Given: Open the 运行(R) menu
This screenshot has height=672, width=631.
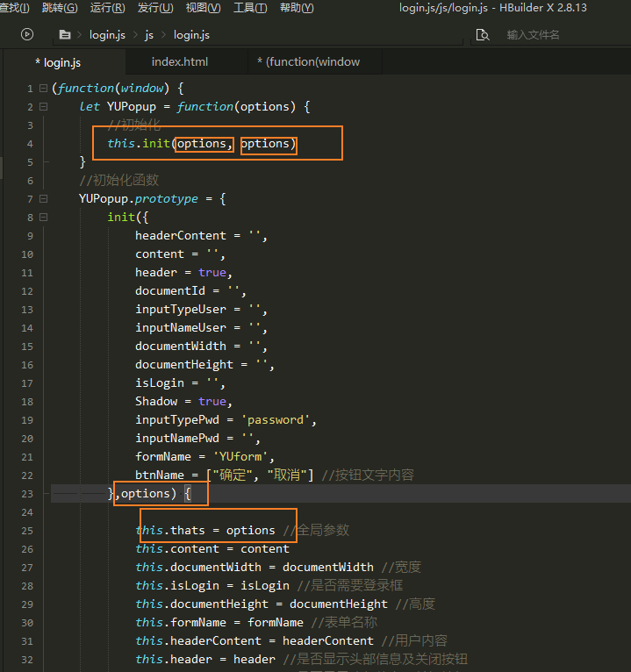Looking at the screenshot, I should coord(108,8).
